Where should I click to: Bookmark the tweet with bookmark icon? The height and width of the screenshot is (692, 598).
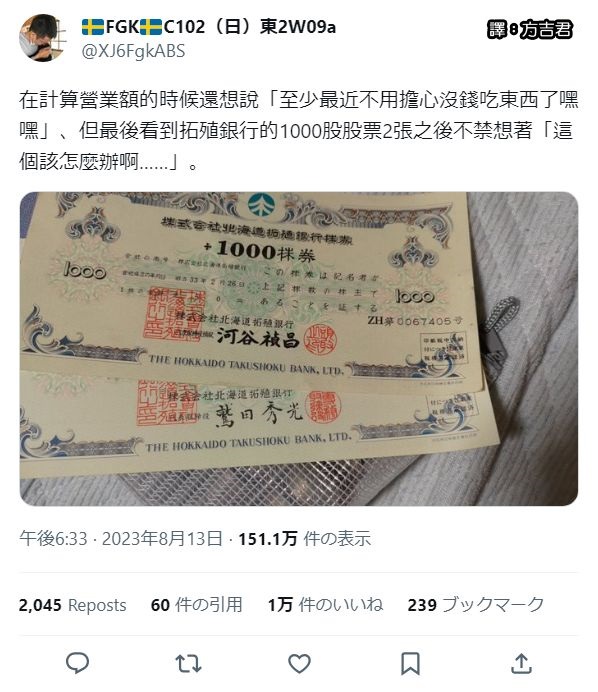[410, 663]
